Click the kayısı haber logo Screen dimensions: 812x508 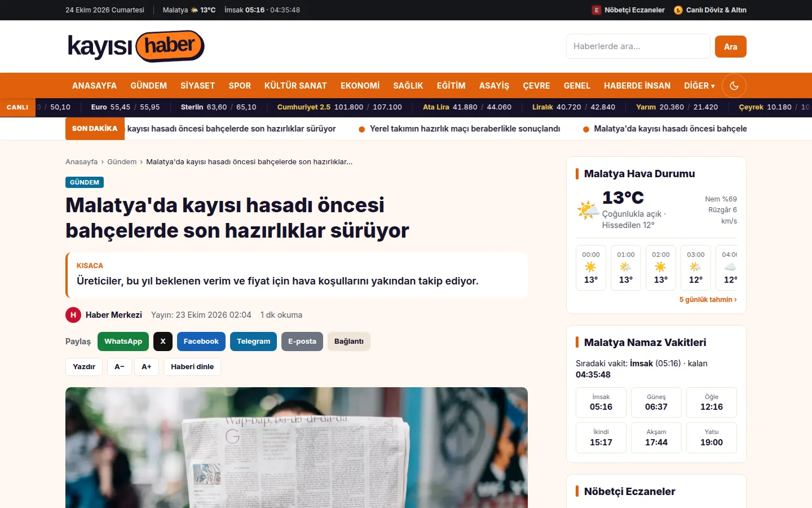(x=136, y=46)
